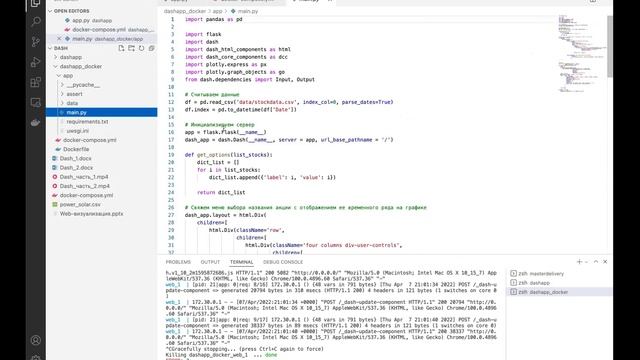Collapse the dashapp_docker folder

coord(80,67)
